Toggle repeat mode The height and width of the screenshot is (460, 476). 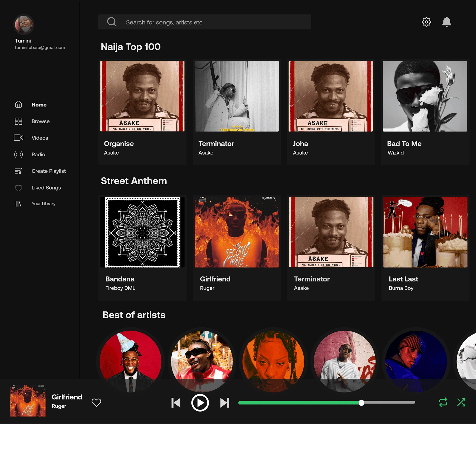[443, 402]
